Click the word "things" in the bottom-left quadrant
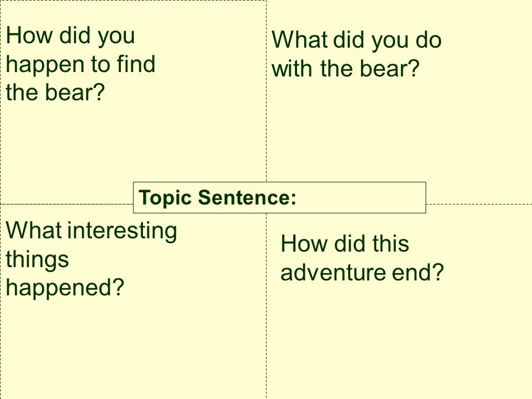The height and width of the screenshot is (399, 532). (x=37, y=260)
